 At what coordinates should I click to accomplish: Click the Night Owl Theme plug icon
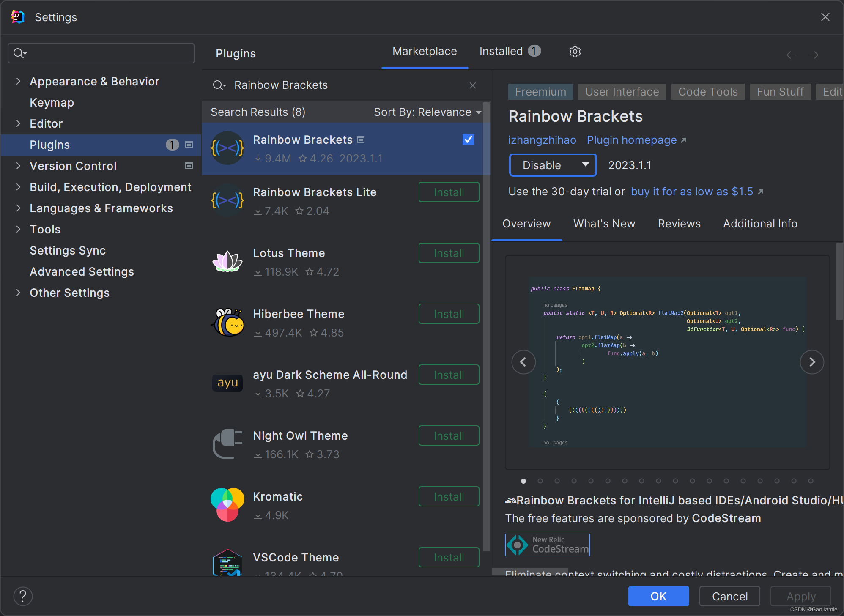tap(227, 444)
